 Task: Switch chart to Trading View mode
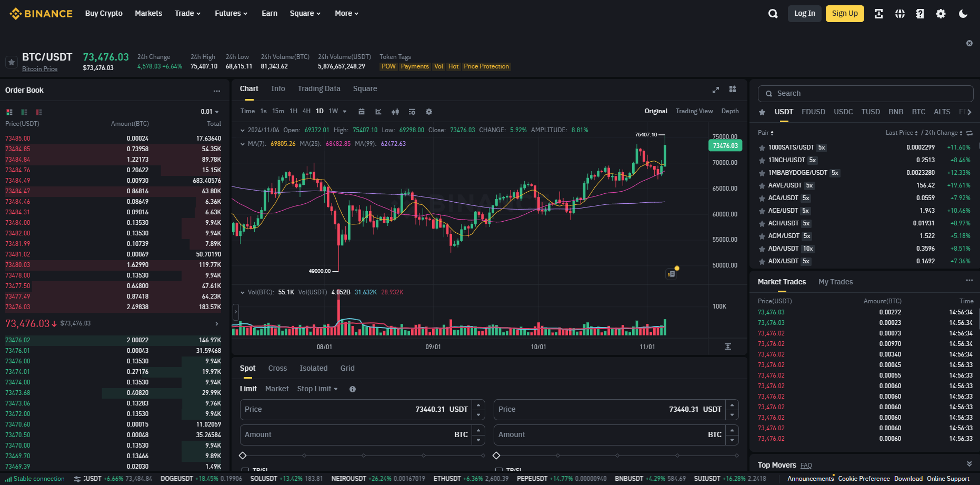tap(694, 111)
